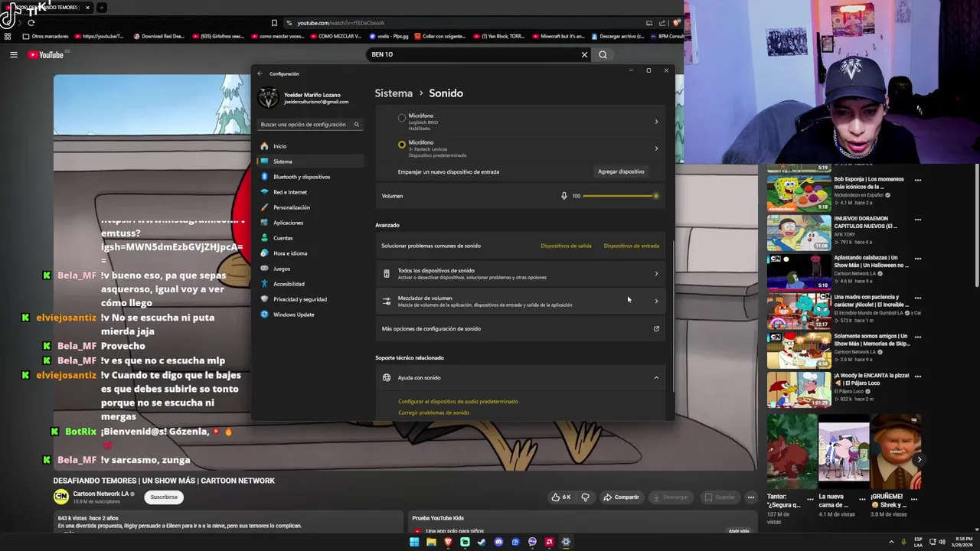Image resolution: width=980 pixels, height=551 pixels.
Task: Show hidden system tray icons
Action: pyautogui.click(x=891, y=542)
